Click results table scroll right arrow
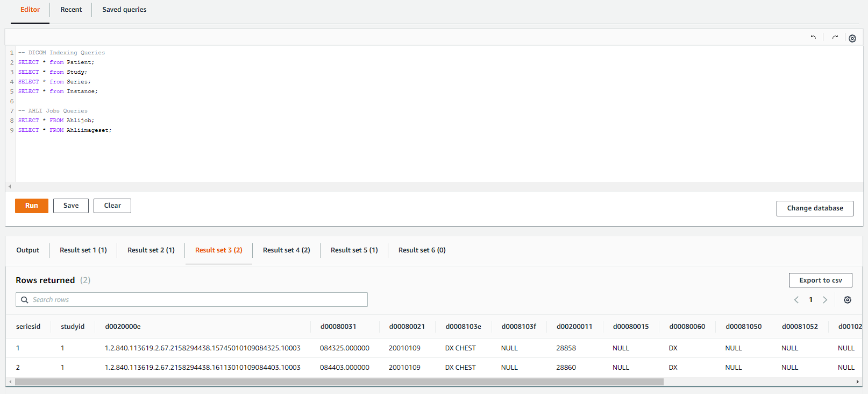 pos(858,382)
